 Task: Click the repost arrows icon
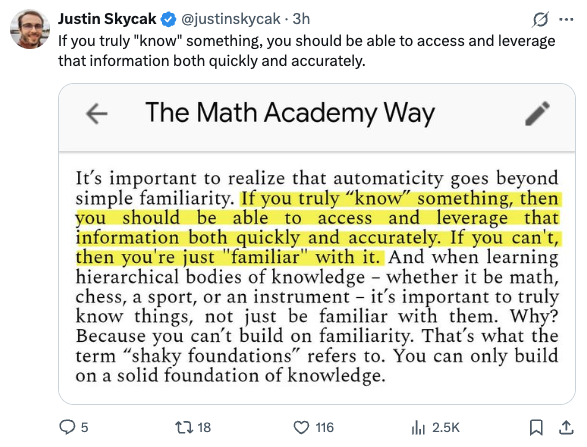[184, 427]
